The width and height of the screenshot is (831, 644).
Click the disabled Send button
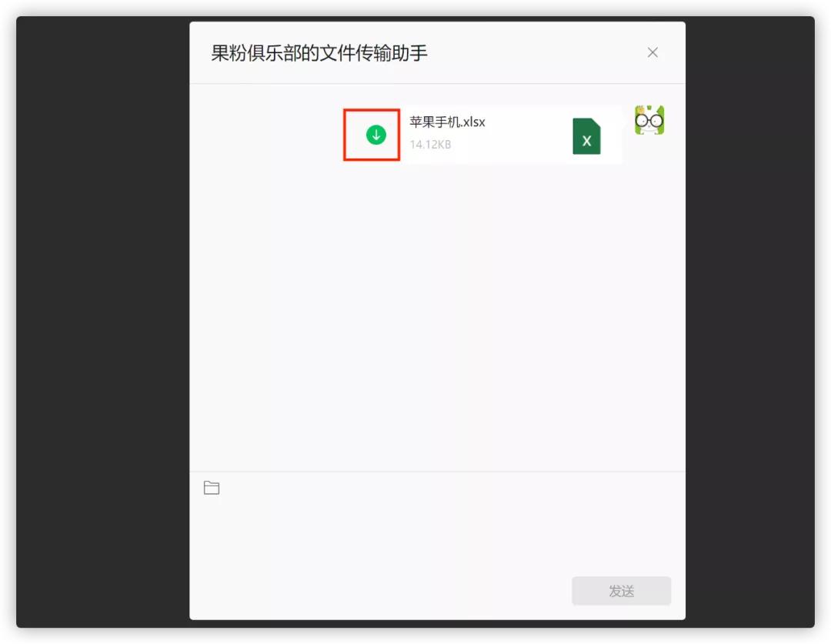620,591
